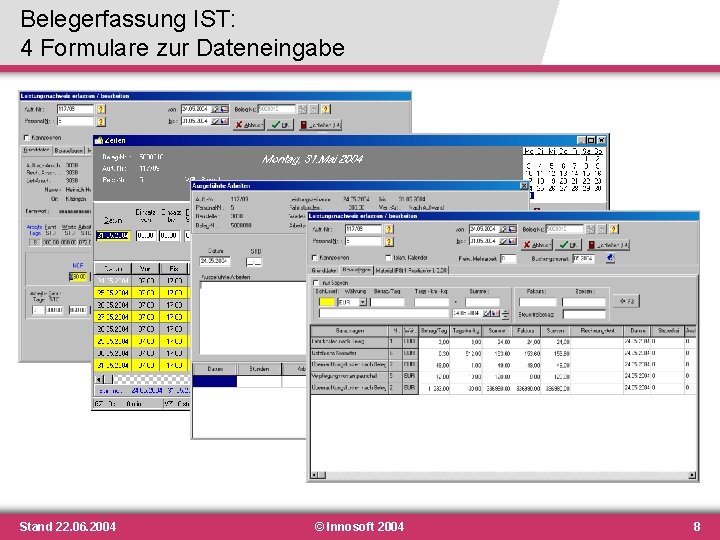Click Buchungsmonat input field
Viewport: 720px width, 540px height.
[583, 259]
